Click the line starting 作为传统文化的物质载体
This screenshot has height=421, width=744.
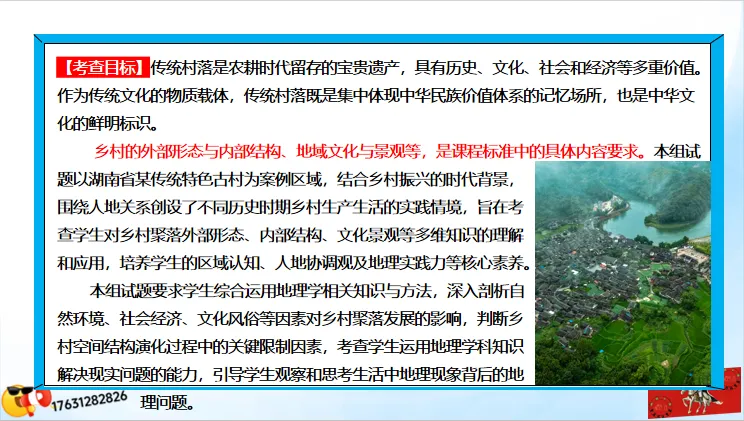[376, 96]
